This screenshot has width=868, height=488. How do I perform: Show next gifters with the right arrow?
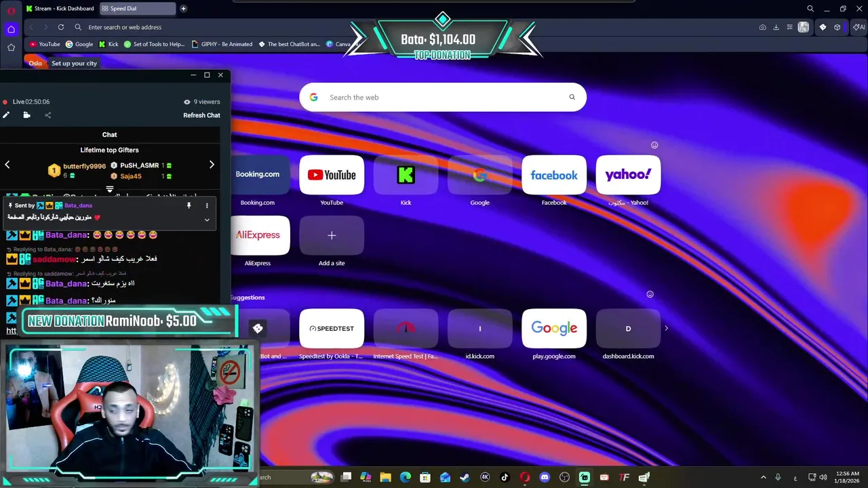point(212,165)
